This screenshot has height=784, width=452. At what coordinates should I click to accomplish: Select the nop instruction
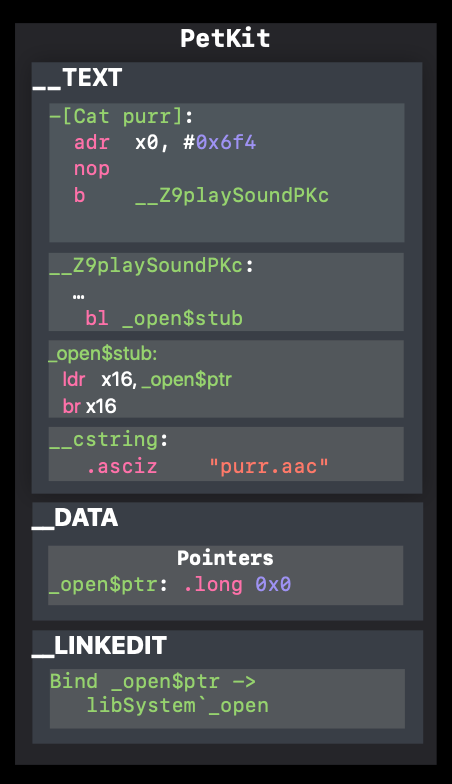pyautogui.click(x=92, y=169)
